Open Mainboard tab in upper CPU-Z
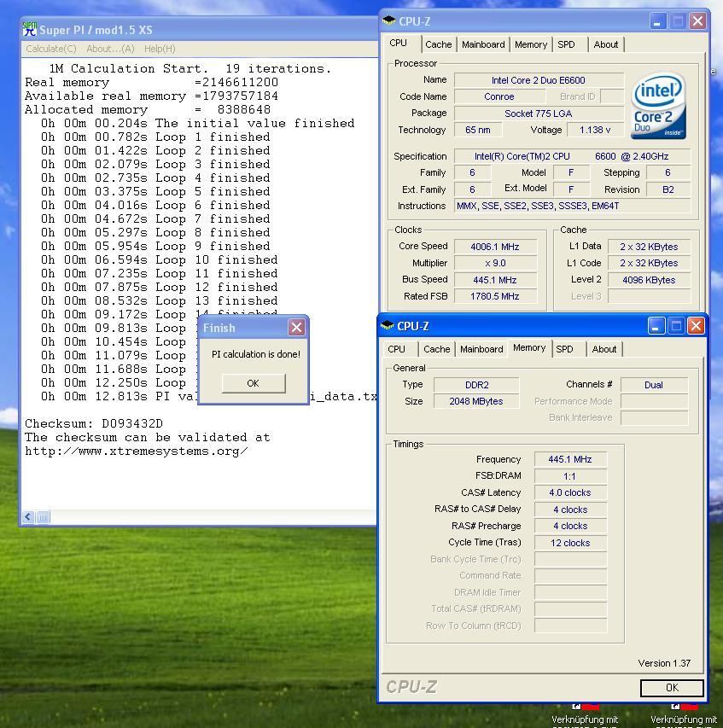Screen dimensions: 723x728 483,44
